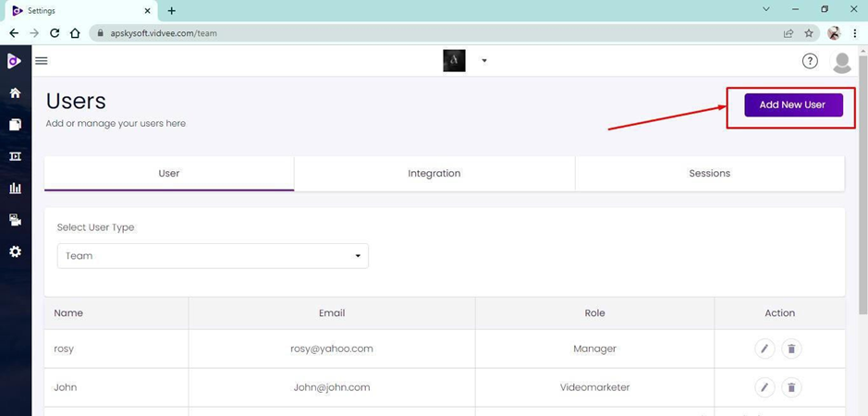Click the workspace logo thumbnail
The height and width of the screenshot is (416, 868).
pos(454,61)
